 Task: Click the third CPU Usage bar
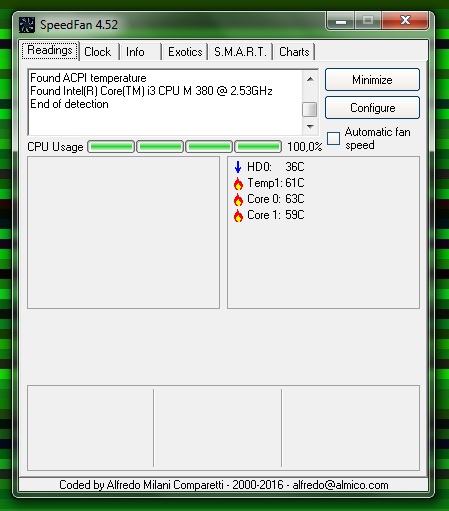coord(209,147)
